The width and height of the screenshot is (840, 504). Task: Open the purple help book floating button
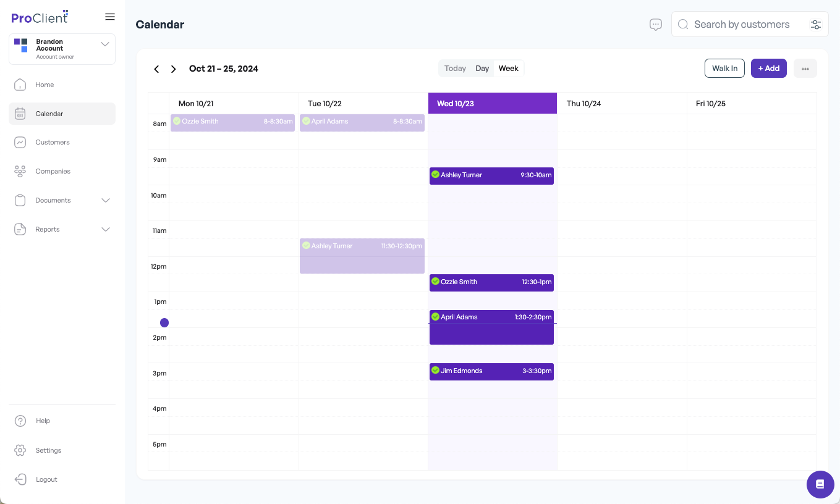pyautogui.click(x=820, y=484)
